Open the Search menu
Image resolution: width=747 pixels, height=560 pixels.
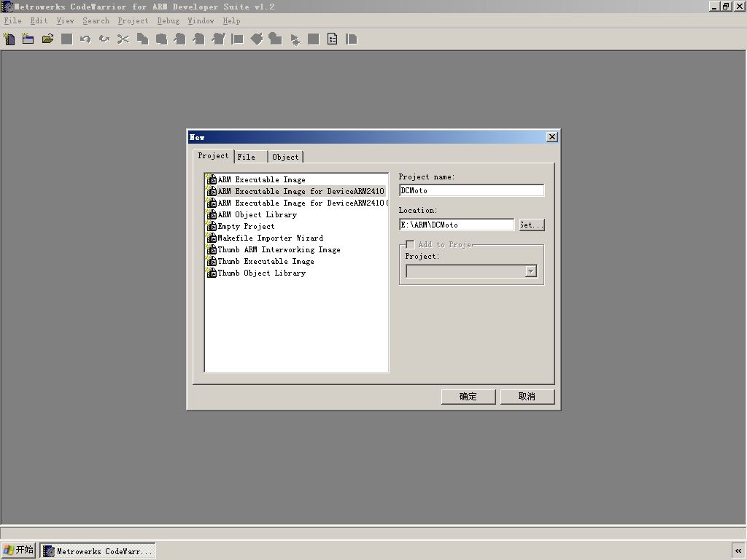(96, 21)
